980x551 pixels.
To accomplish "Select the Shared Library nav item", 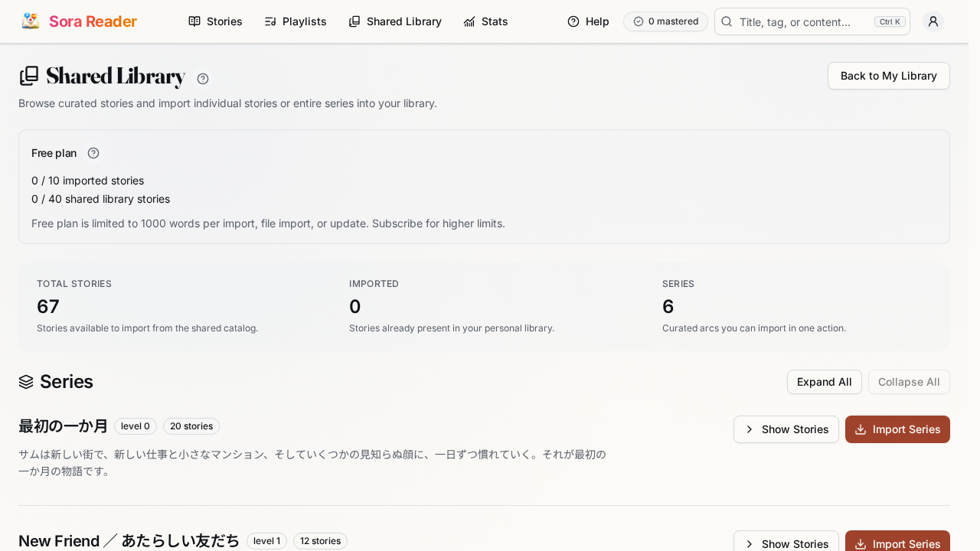I will [395, 21].
